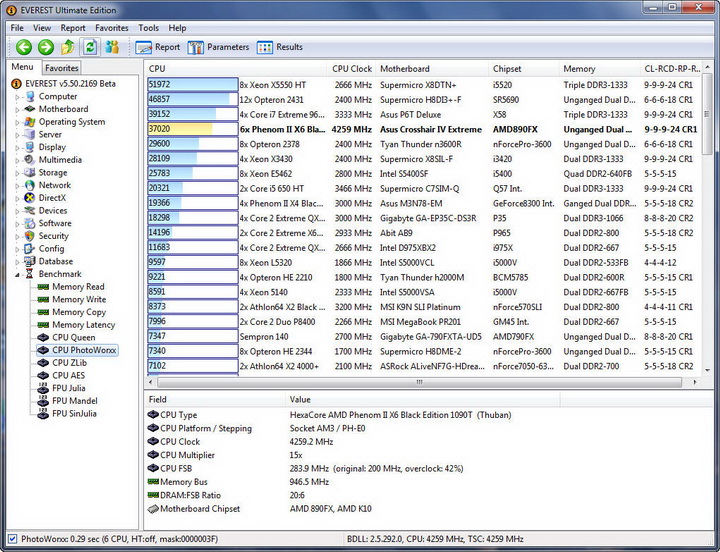Click the Field column header
The height and width of the screenshot is (552, 720).
(x=215, y=400)
